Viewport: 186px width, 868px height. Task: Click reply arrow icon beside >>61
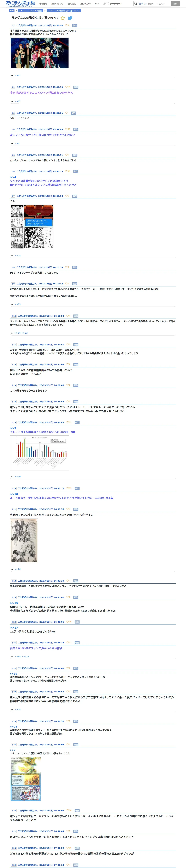tap(12, 76)
